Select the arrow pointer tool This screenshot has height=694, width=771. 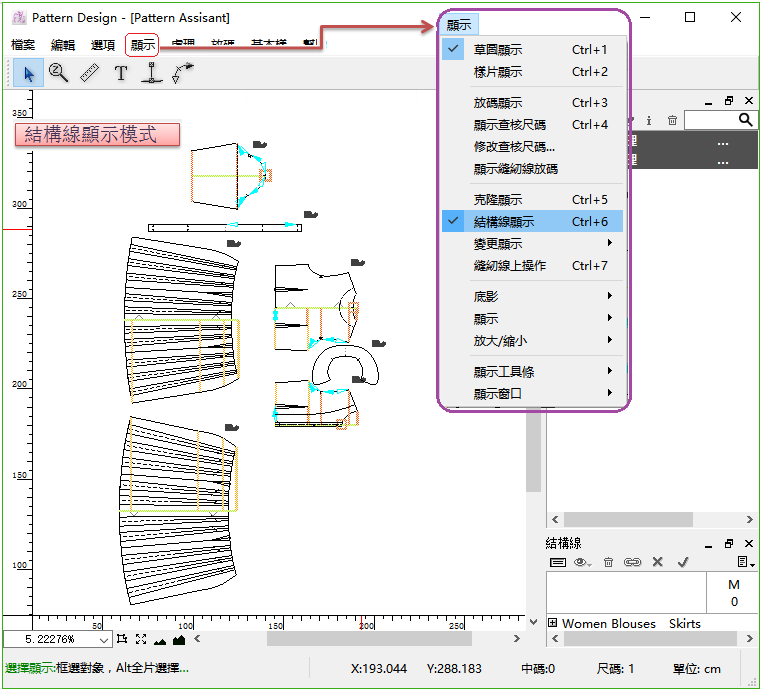click(x=28, y=73)
